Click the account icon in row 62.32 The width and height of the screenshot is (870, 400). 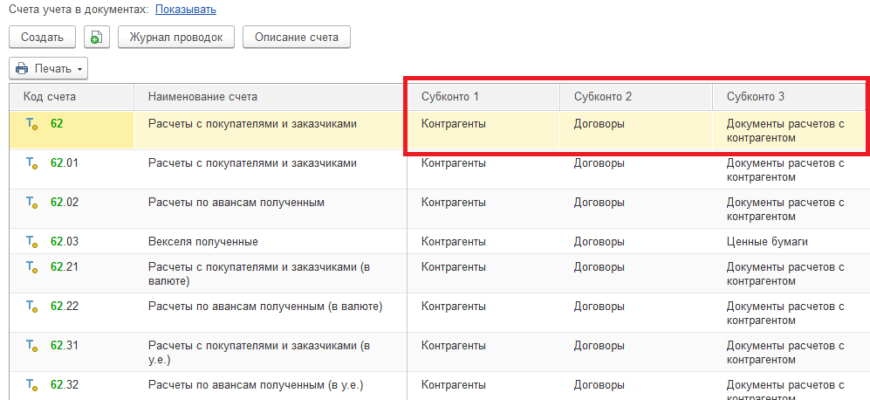(32, 385)
